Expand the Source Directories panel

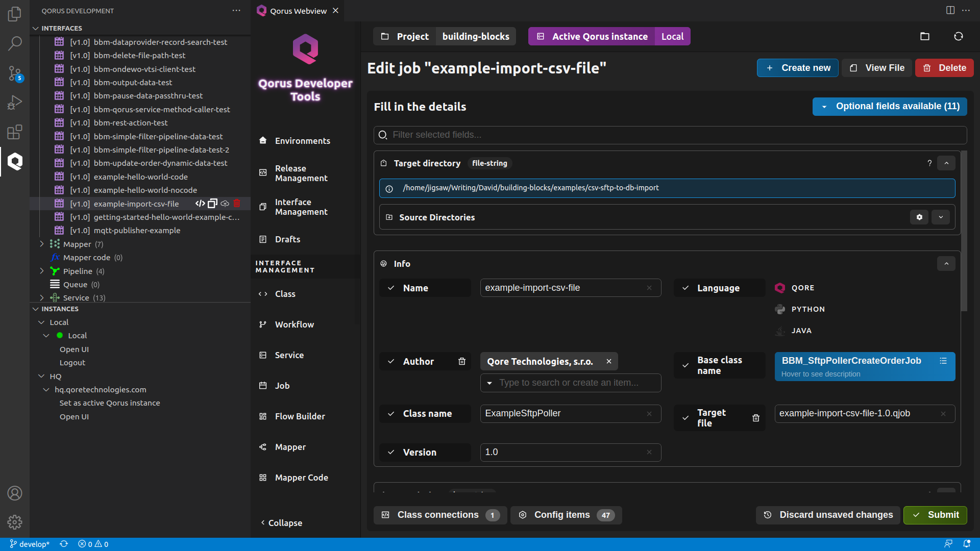click(x=941, y=217)
